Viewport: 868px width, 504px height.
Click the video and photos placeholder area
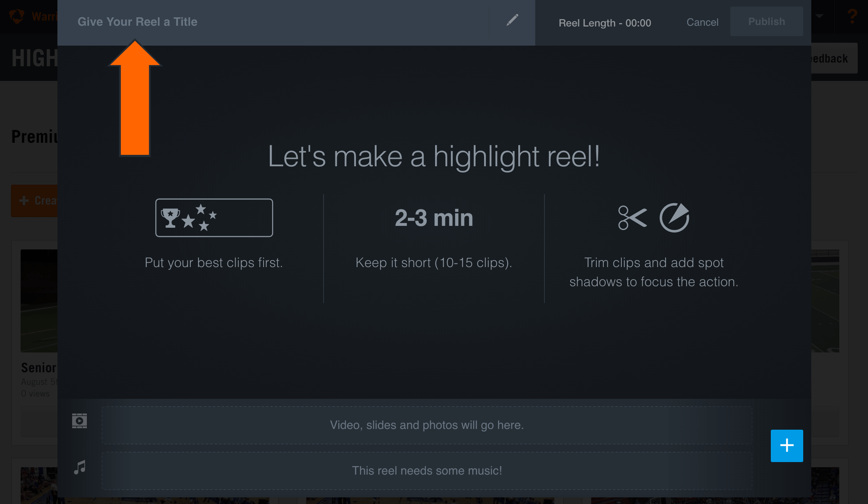point(427,425)
